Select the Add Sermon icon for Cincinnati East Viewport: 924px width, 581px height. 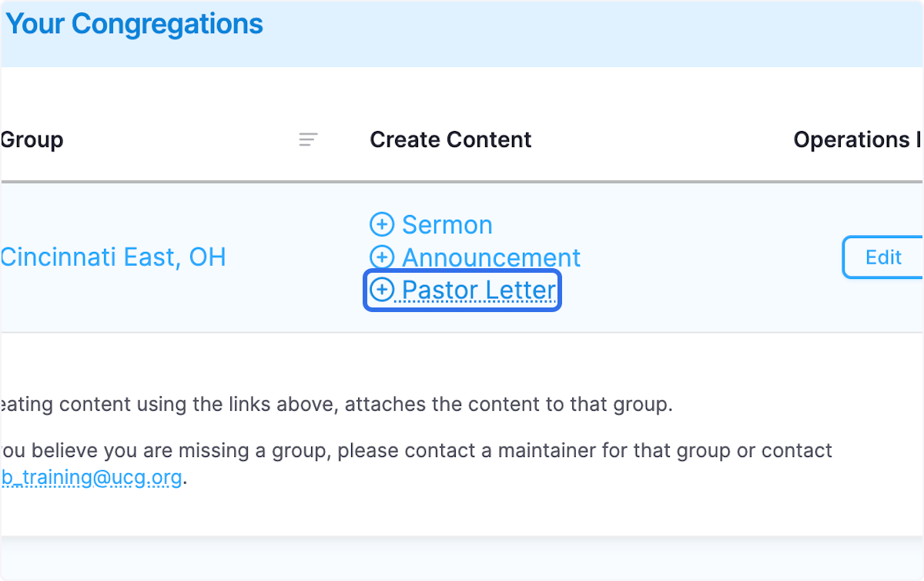(382, 224)
